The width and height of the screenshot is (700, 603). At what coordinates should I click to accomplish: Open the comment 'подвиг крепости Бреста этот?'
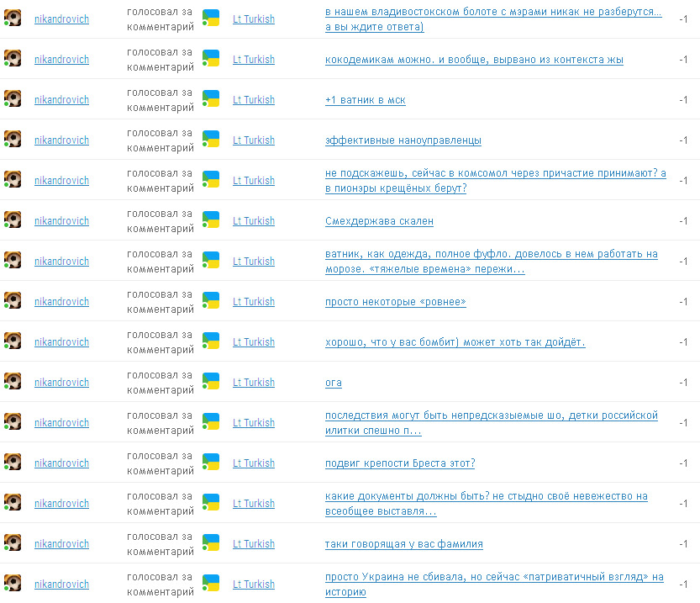(399, 463)
